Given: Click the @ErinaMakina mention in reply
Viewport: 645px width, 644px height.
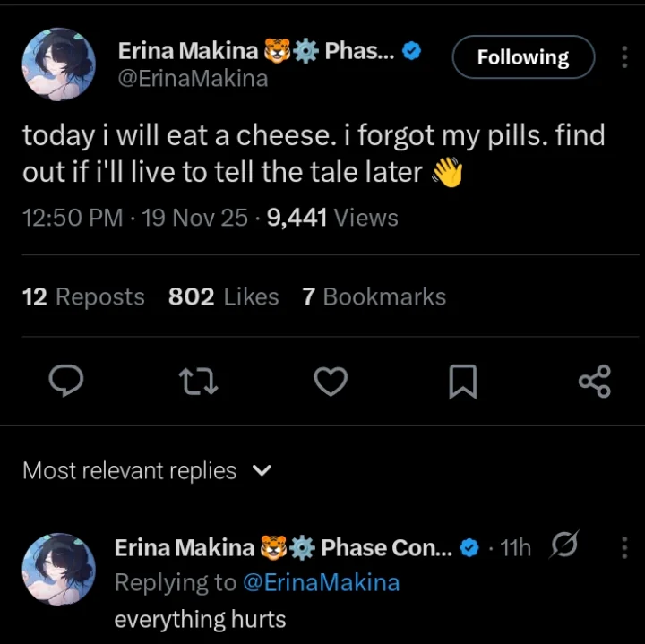Looking at the screenshot, I should coord(322,583).
